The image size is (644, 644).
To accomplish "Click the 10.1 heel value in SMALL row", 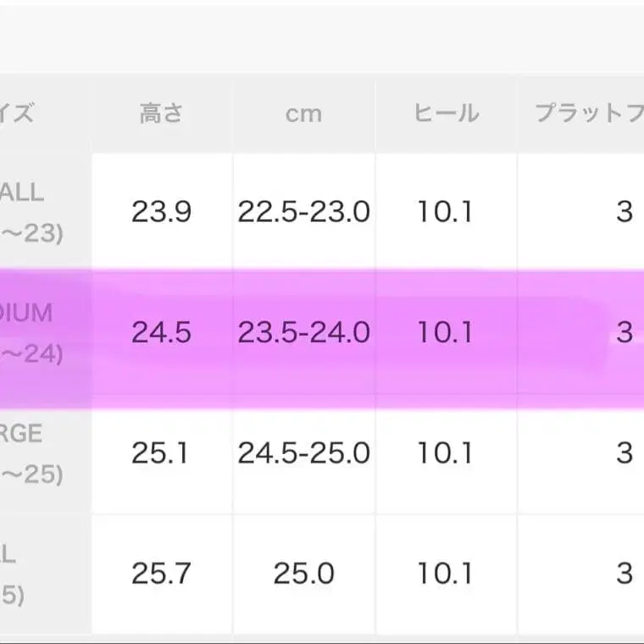I will click(445, 212).
